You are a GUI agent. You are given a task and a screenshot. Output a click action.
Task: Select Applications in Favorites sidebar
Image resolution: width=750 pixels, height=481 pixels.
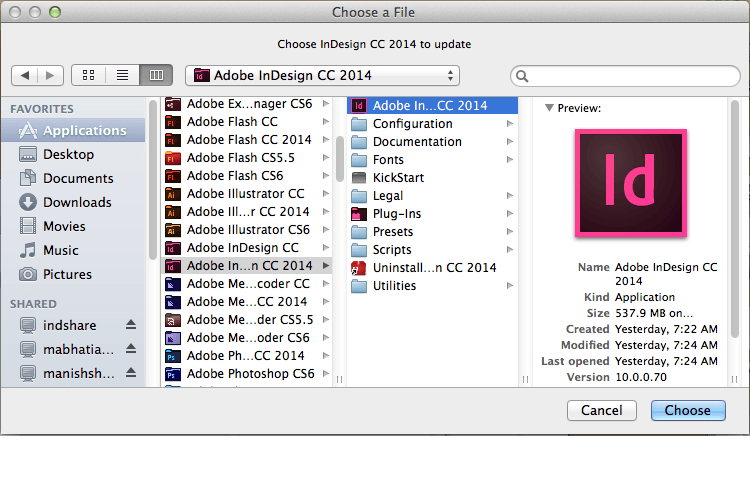(x=73, y=131)
